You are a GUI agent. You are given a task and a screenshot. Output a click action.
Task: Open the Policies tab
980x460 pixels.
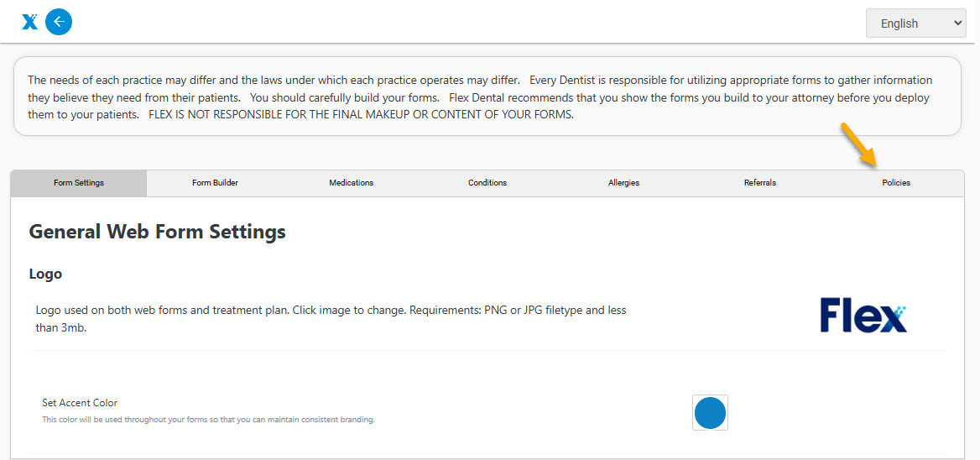point(896,183)
